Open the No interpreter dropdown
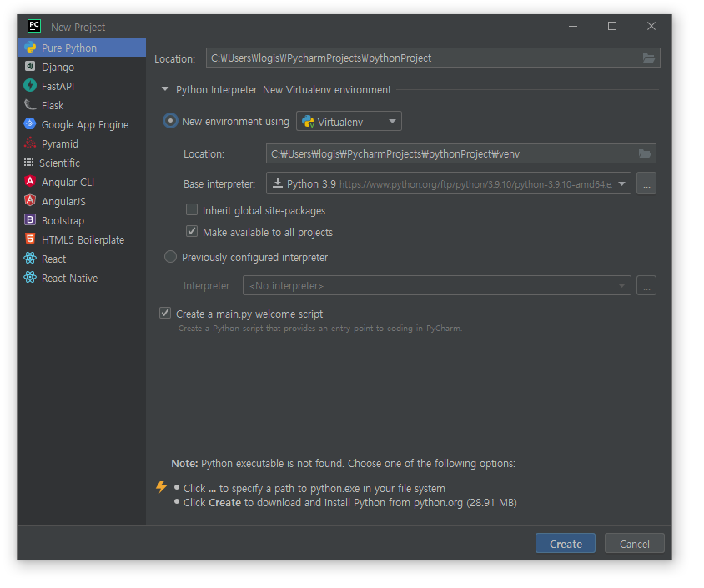The width and height of the screenshot is (704, 588). click(437, 285)
